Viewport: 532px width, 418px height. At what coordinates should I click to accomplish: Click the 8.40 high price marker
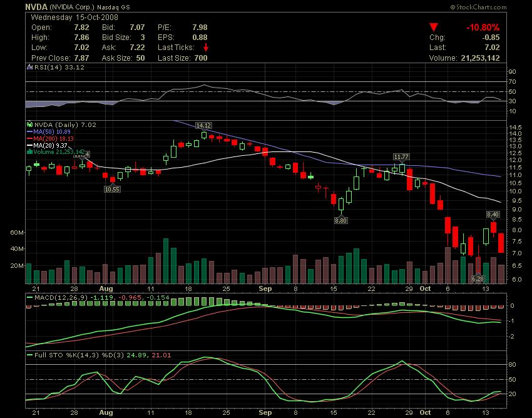pos(493,214)
